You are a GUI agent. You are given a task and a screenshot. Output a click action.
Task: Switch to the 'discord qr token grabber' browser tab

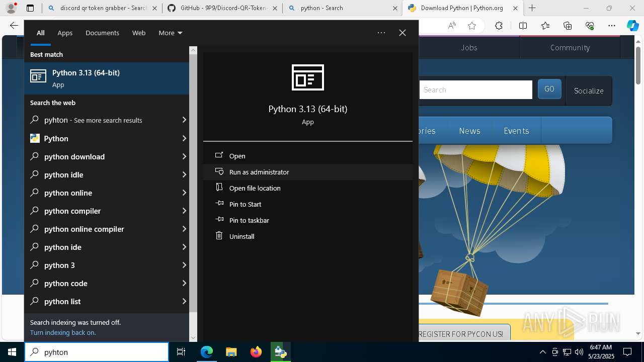102,8
